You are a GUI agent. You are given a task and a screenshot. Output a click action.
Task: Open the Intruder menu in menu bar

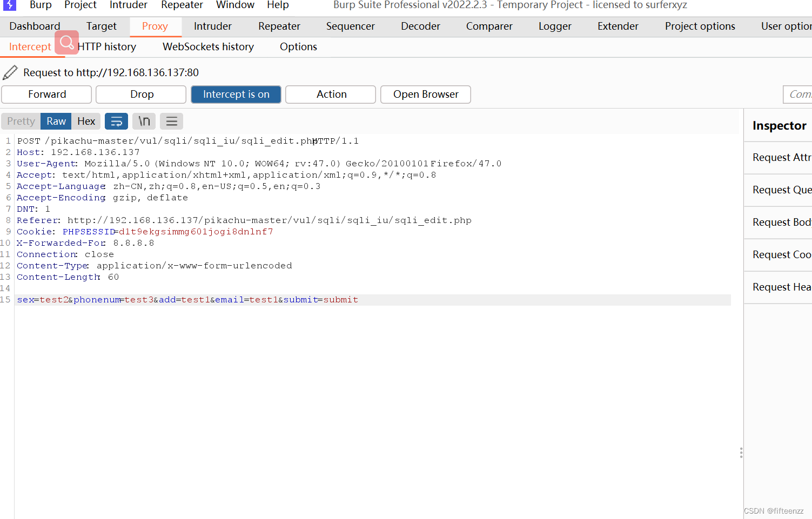point(129,5)
